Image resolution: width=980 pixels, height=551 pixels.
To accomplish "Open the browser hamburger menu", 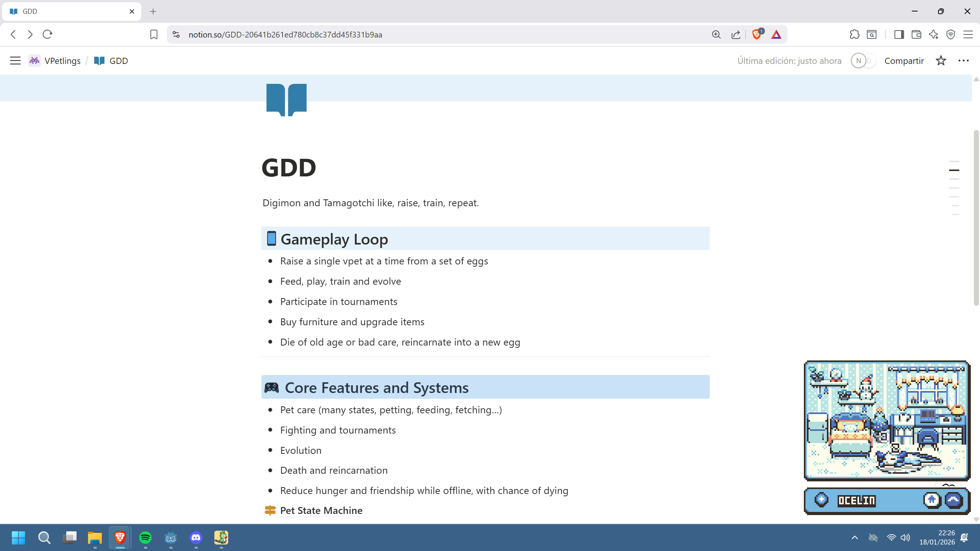I will pos(969,34).
